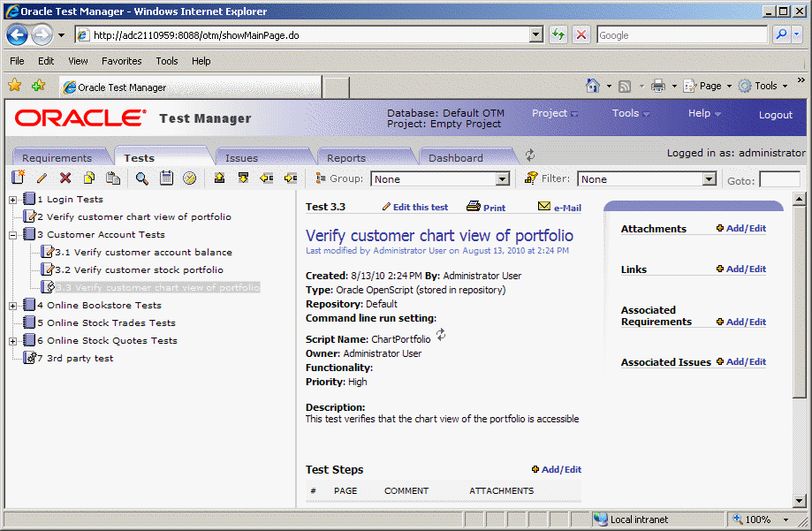Click the Move Down arrow icon
812x531 pixels.
[x=243, y=178]
